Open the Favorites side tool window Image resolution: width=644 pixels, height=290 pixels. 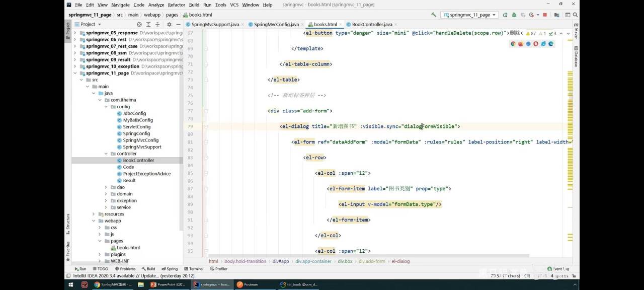click(x=68, y=251)
